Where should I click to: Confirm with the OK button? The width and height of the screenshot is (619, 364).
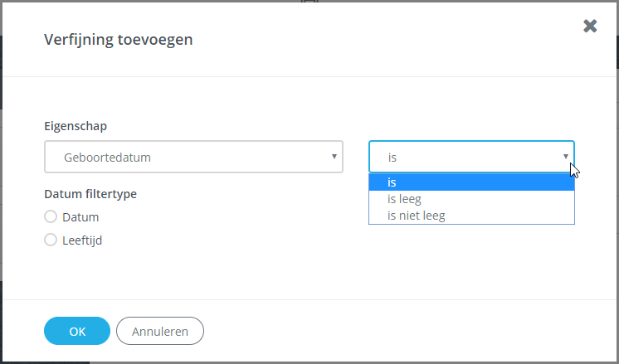pyautogui.click(x=77, y=331)
